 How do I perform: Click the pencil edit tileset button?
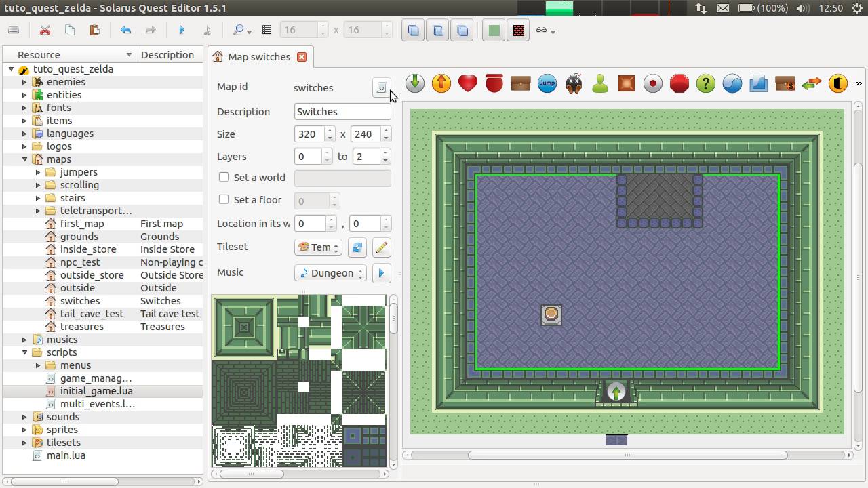tap(382, 247)
